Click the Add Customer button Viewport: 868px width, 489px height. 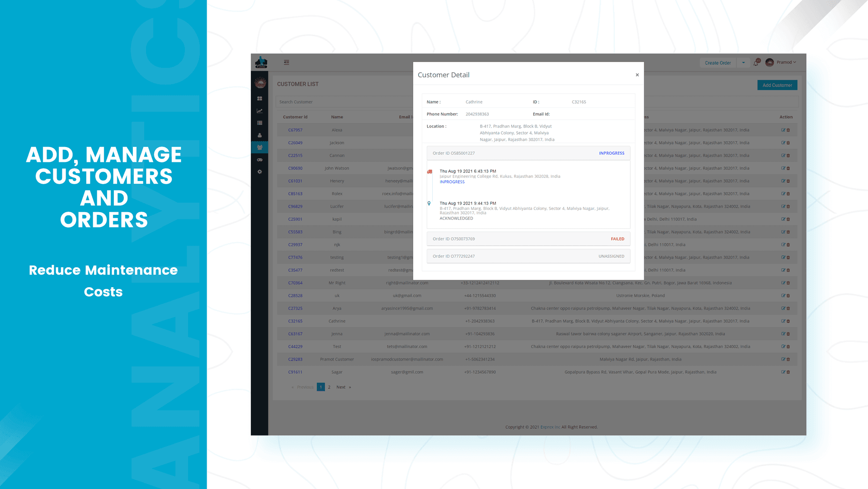pyautogui.click(x=777, y=85)
